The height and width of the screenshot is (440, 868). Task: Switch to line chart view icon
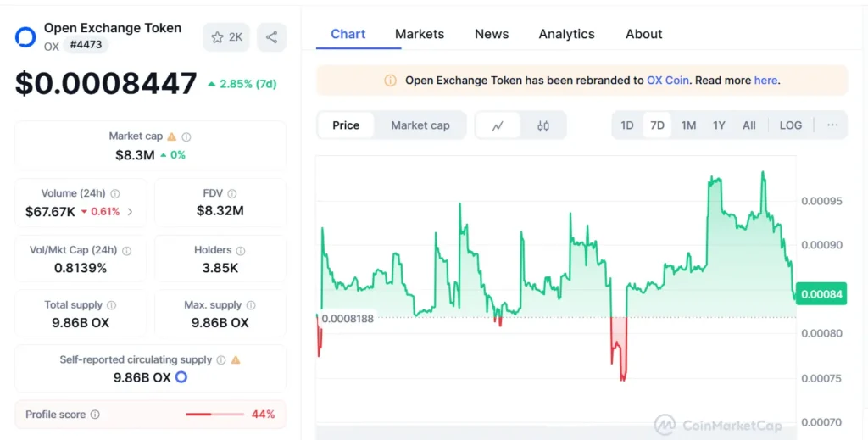pyautogui.click(x=498, y=125)
